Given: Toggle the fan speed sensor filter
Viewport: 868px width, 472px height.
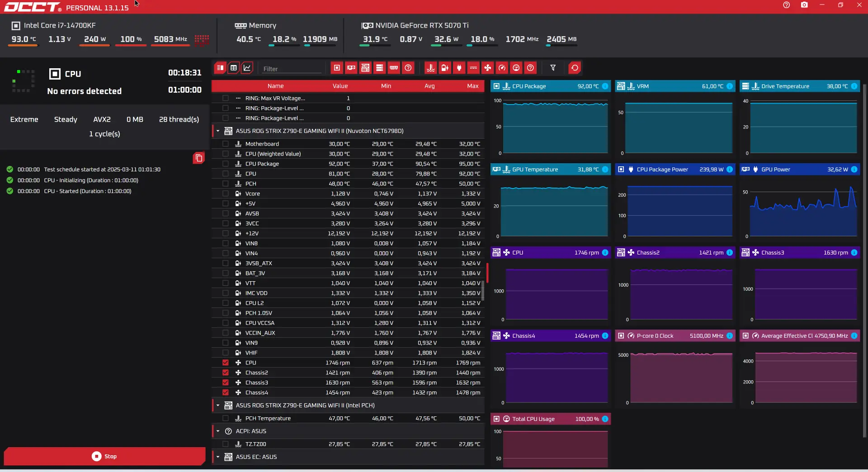Looking at the screenshot, I should tap(488, 68).
